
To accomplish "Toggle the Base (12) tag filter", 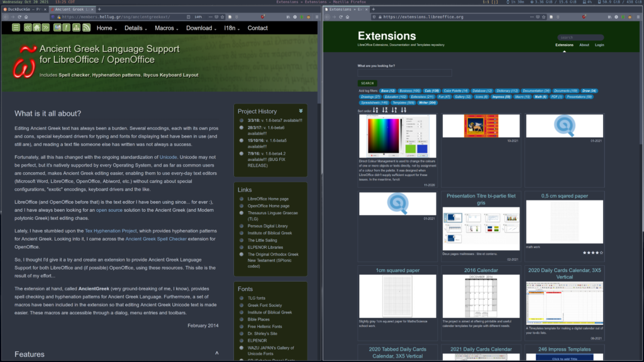I will [x=387, y=90].
